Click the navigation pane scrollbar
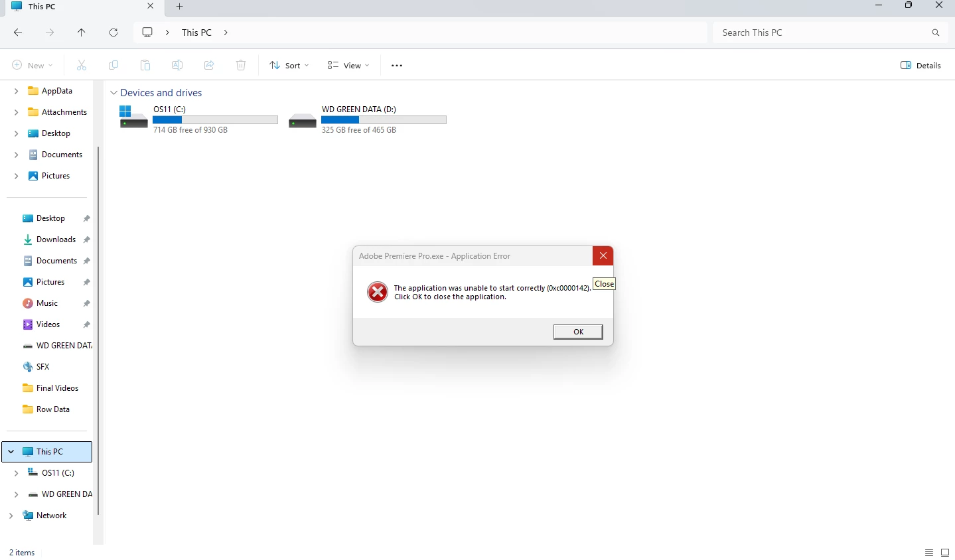The image size is (955, 560). tap(98, 330)
